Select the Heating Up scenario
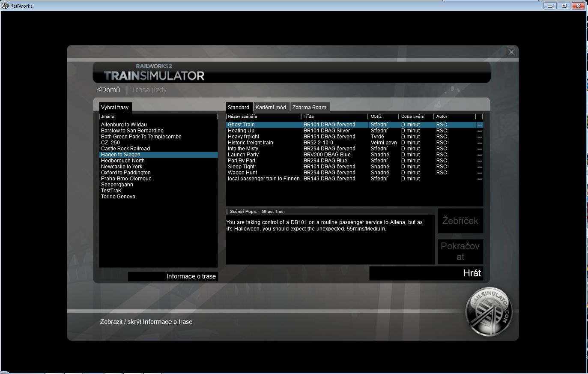The image size is (588, 374). [x=354, y=131]
